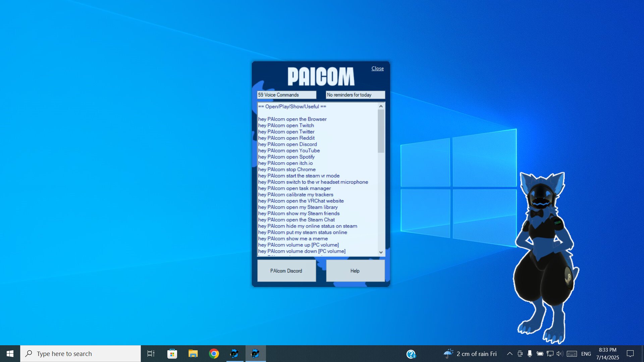
Task: Expand the hidden system tray icons chevron
Action: coord(509,354)
